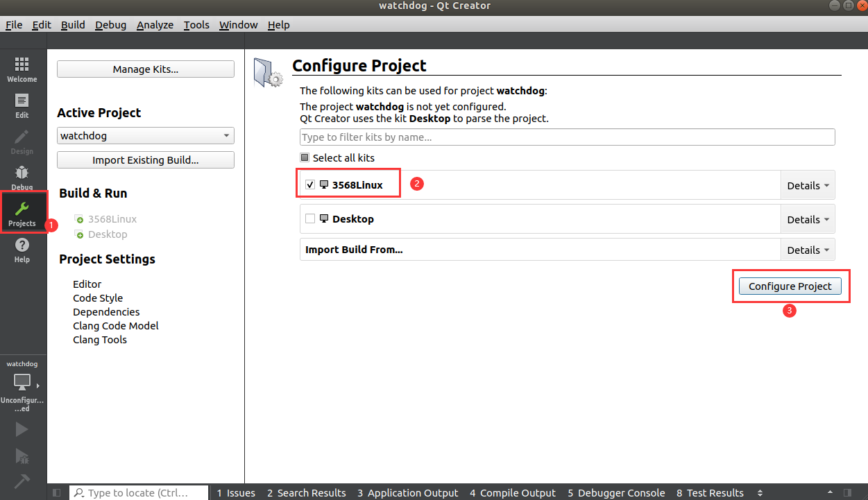Click the green plus icon beside Desktop
The height and width of the screenshot is (500, 868).
click(79, 234)
